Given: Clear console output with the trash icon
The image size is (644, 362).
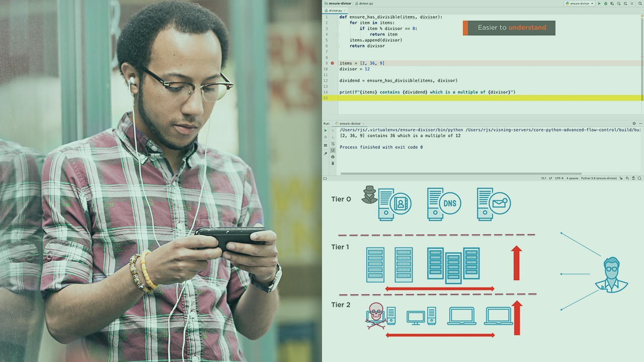Looking at the screenshot, I should tap(333, 163).
